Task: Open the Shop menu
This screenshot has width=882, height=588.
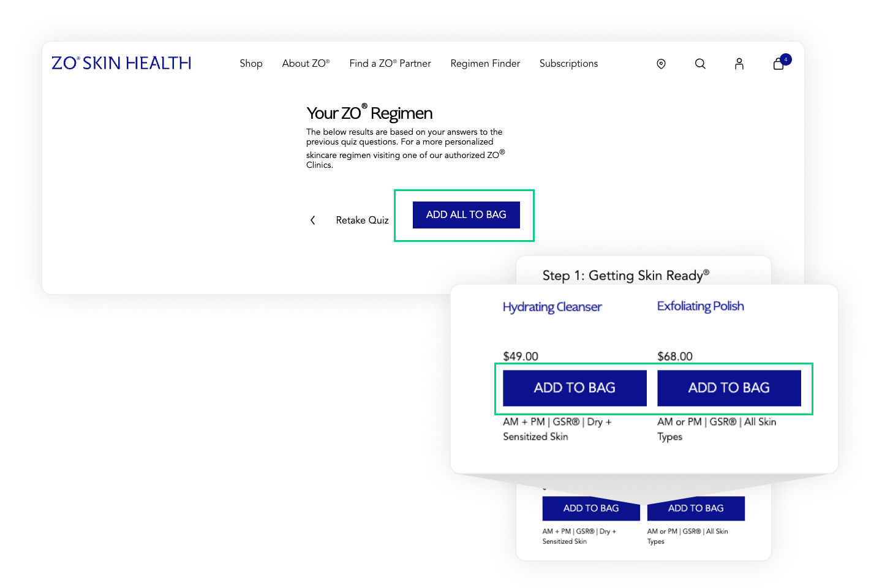Action: [251, 63]
